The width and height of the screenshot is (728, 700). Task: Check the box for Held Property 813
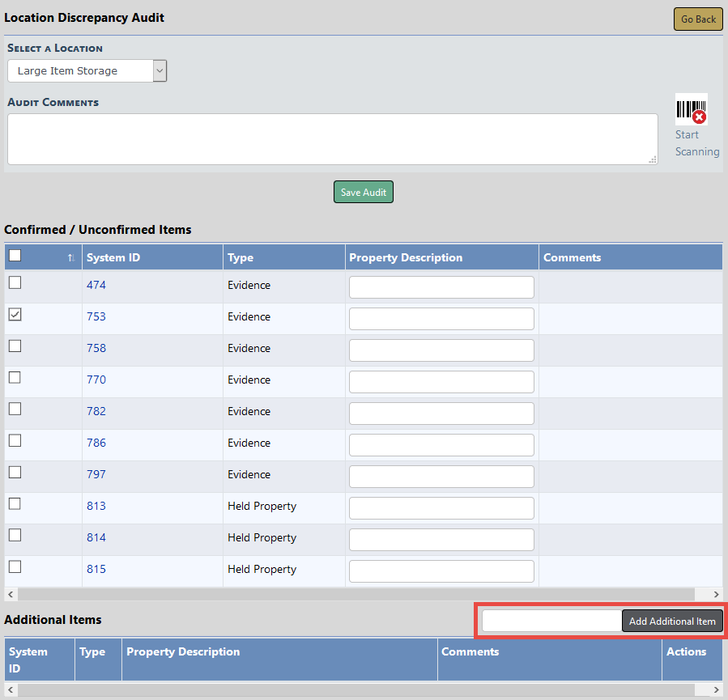(x=15, y=504)
